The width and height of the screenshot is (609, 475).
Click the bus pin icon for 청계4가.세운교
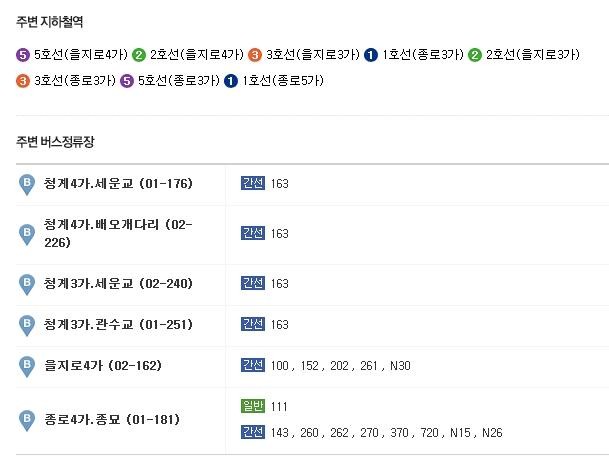27,185
